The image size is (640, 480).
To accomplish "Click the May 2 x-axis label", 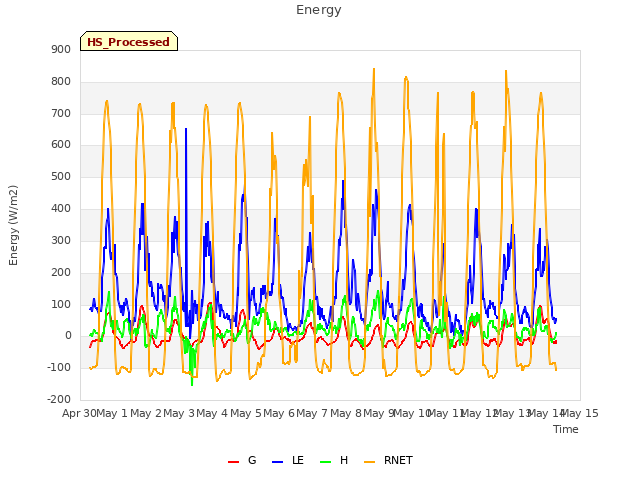I will click(146, 414).
